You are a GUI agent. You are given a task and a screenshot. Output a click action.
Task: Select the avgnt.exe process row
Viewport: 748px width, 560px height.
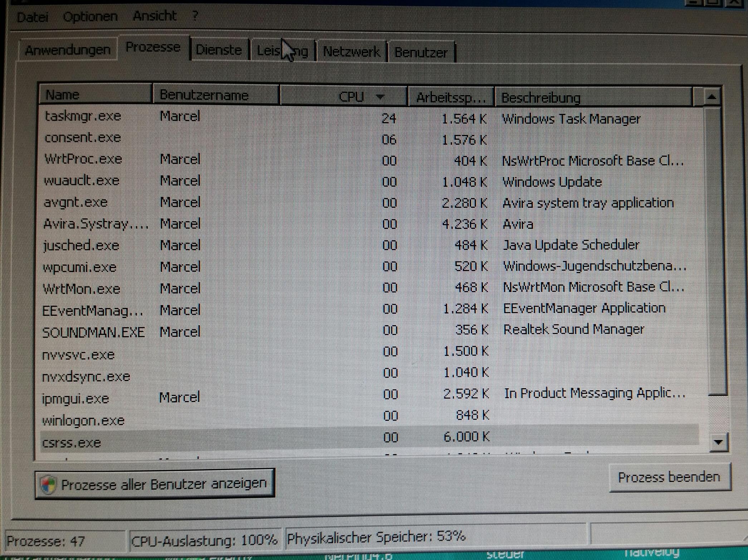click(x=76, y=203)
